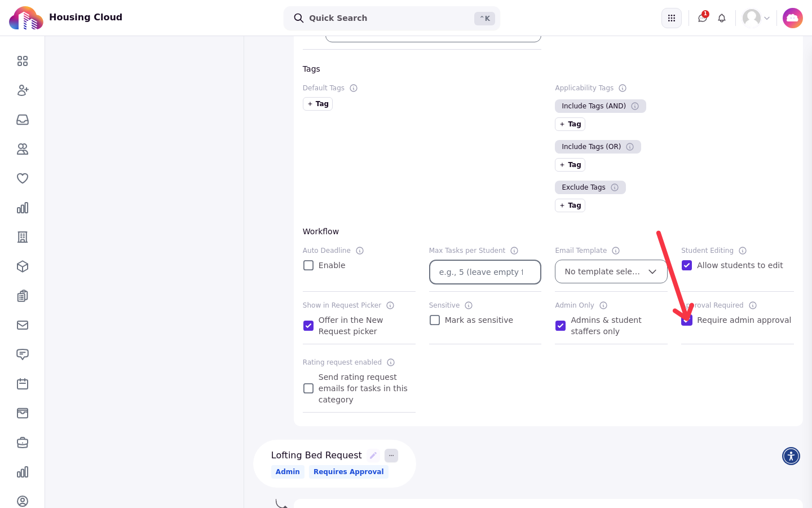Add tag under Exclude Tags
812x508 pixels.
570,205
